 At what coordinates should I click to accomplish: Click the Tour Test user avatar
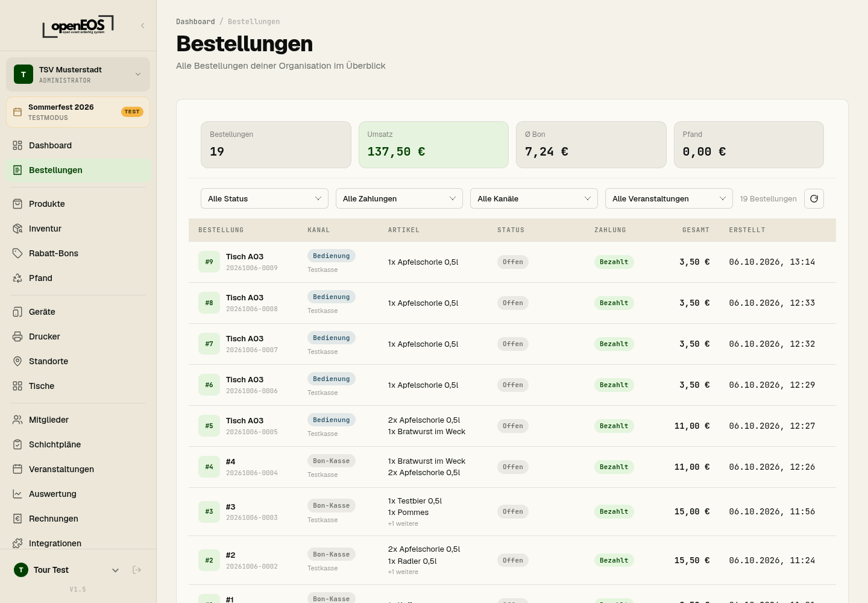point(21,570)
